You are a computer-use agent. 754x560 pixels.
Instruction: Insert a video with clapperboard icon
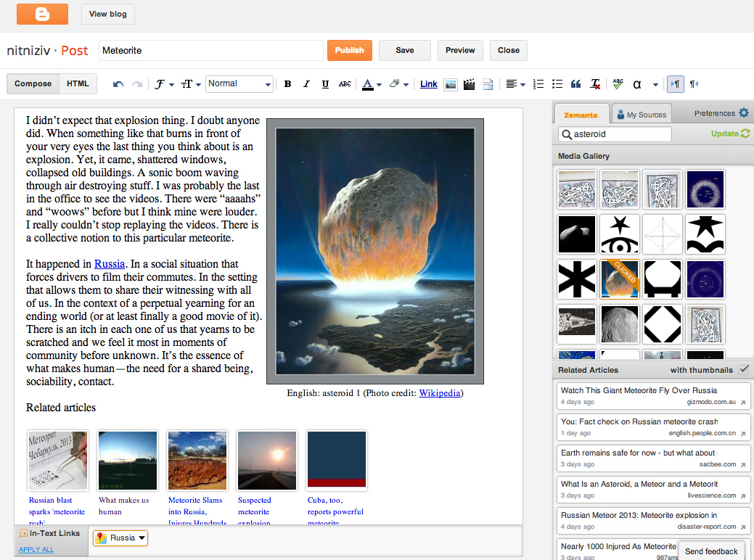coord(470,85)
